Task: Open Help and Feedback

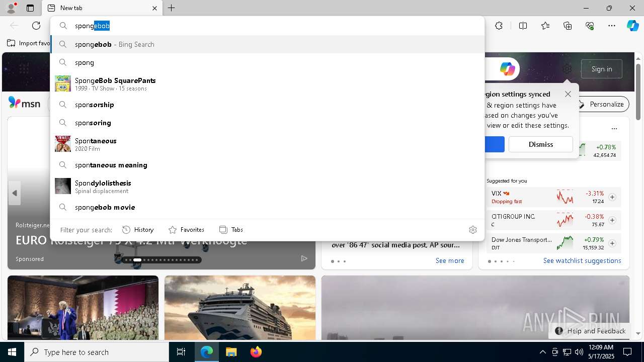Action: click(590, 331)
